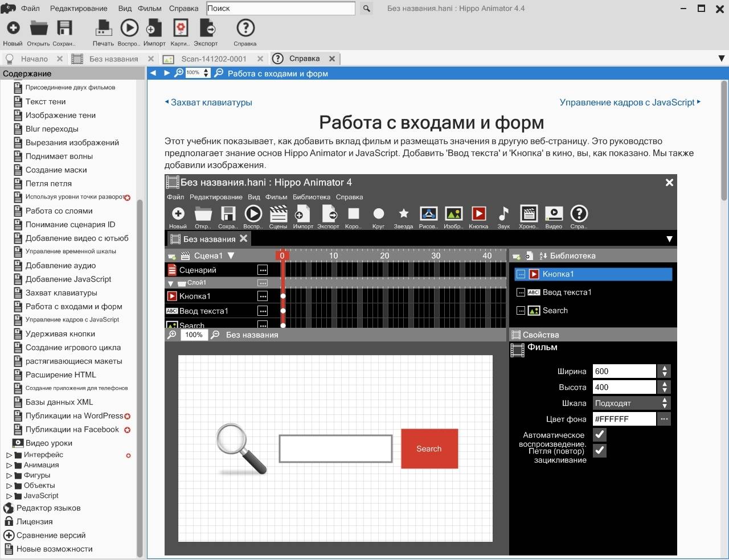Open the Лицензия item in contents
729x560 pixels.
coord(34,521)
